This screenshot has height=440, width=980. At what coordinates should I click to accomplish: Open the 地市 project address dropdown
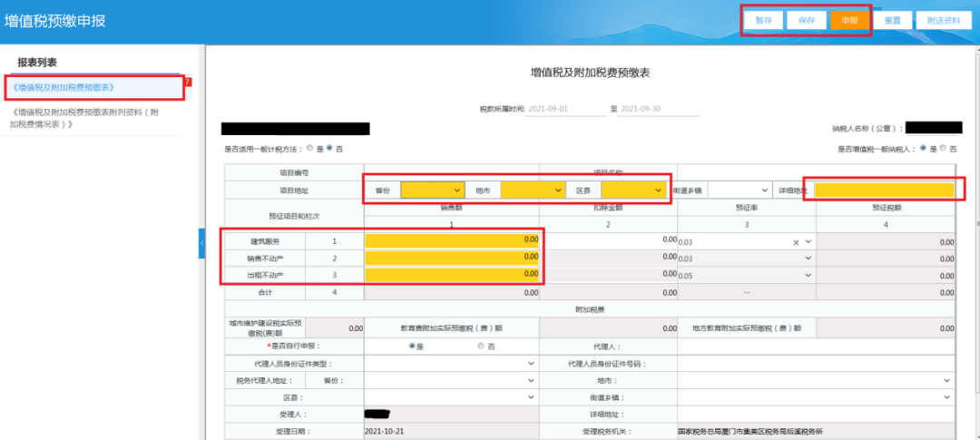tap(533, 190)
